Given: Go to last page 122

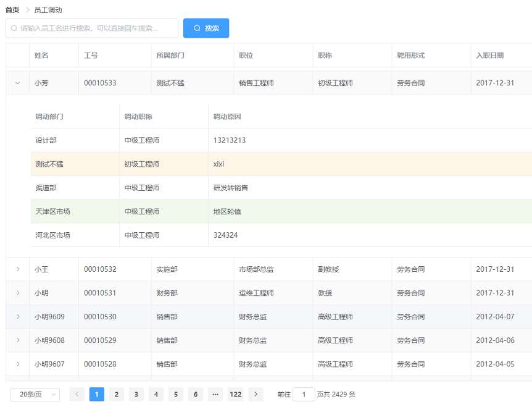Looking at the screenshot, I should coord(235,395).
